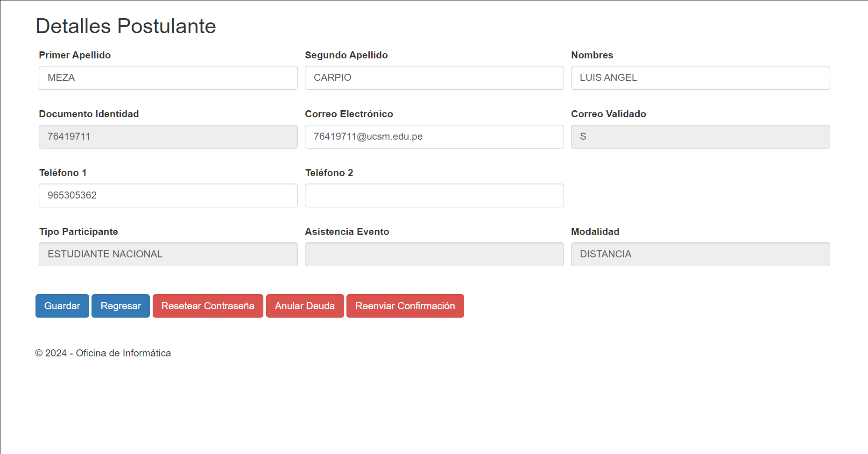
Task: Click the Asistencia Evento label
Action: pyautogui.click(x=347, y=232)
